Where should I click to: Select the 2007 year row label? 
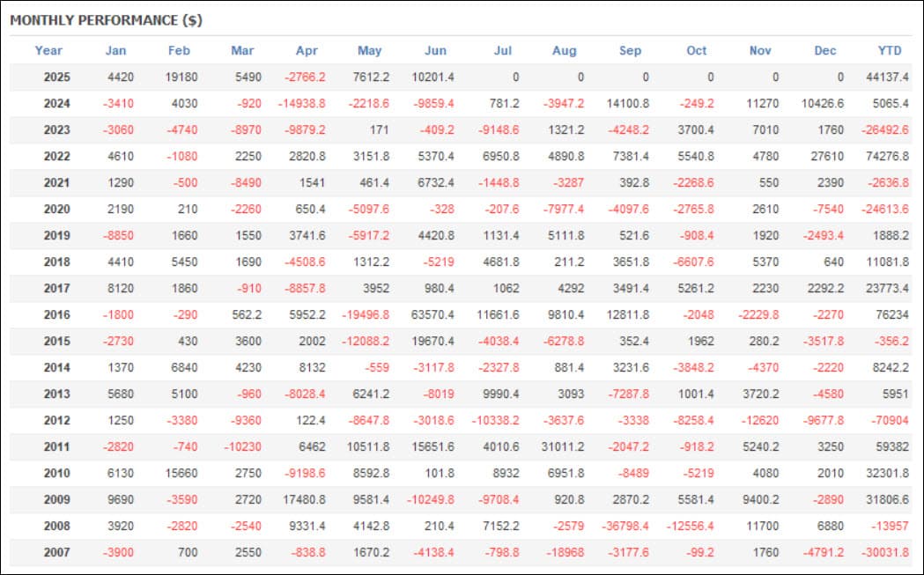point(56,553)
